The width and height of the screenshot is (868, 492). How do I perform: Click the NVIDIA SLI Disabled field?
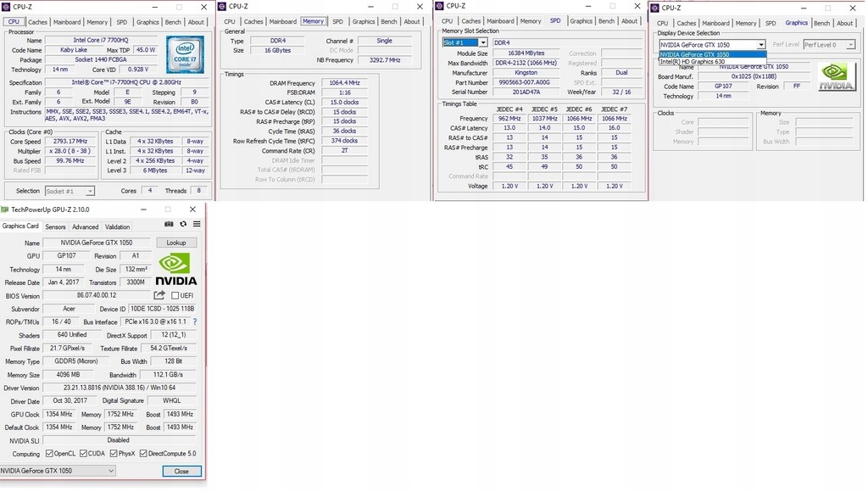pyautogui.click(x=119, y=440)
